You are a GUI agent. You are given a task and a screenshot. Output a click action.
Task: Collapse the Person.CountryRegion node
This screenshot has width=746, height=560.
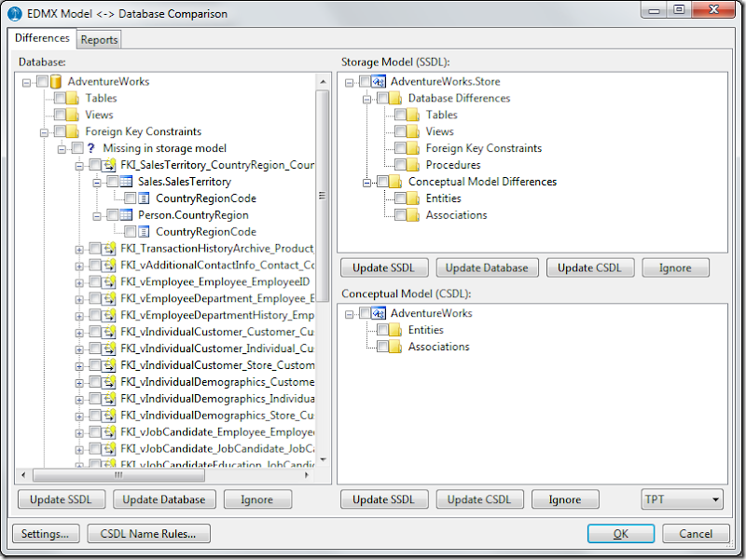pos(97,217)
